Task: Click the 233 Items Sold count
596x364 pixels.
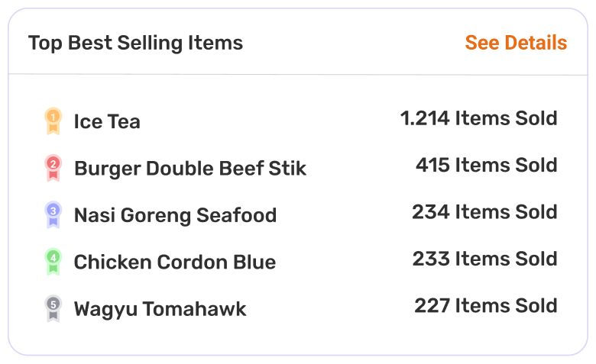Action: tap(484, 259)
